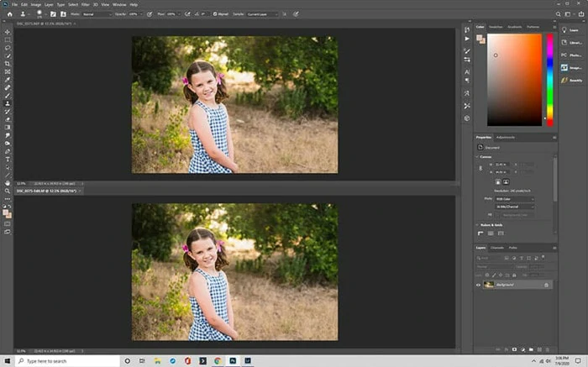Screen dimensions: 588x367
Task: Select the Crop tool
Action: pyautogui.click(x=8, y=64)
